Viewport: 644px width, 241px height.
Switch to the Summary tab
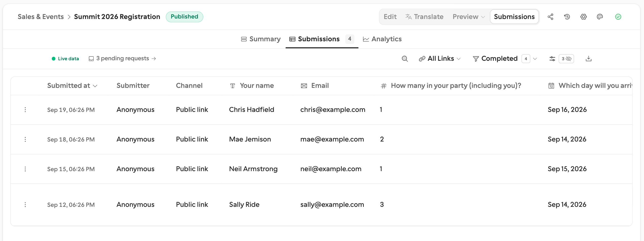tap(261, 39)
